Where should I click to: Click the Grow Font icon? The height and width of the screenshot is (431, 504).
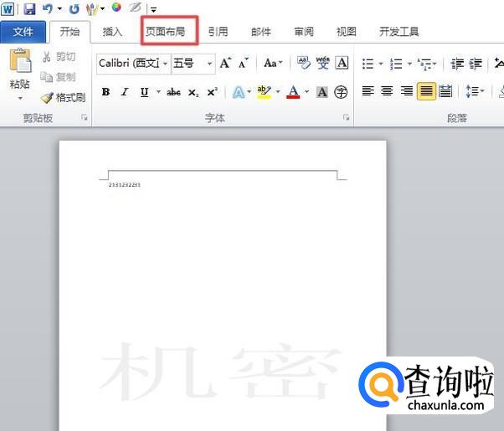pos(224,64)
